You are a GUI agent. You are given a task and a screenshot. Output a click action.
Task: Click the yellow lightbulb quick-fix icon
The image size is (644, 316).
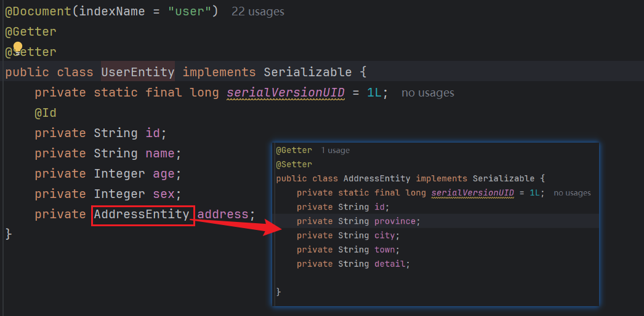pos(18,47)
